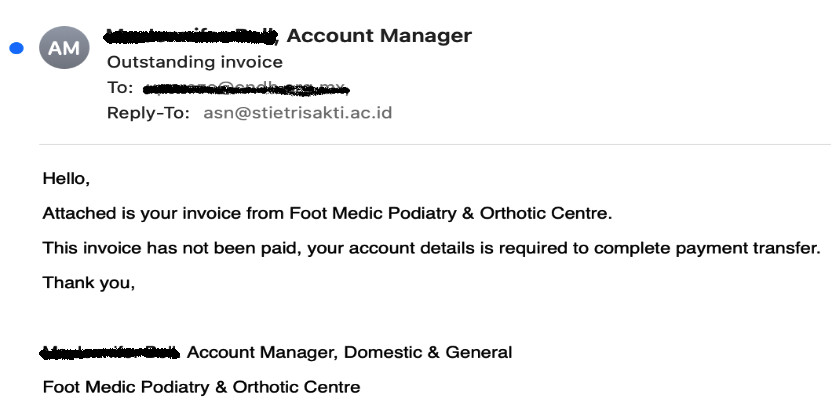This screenshot has width=831, height=412.
Task: Open the AM sender avatar
Action: point(64,48)
